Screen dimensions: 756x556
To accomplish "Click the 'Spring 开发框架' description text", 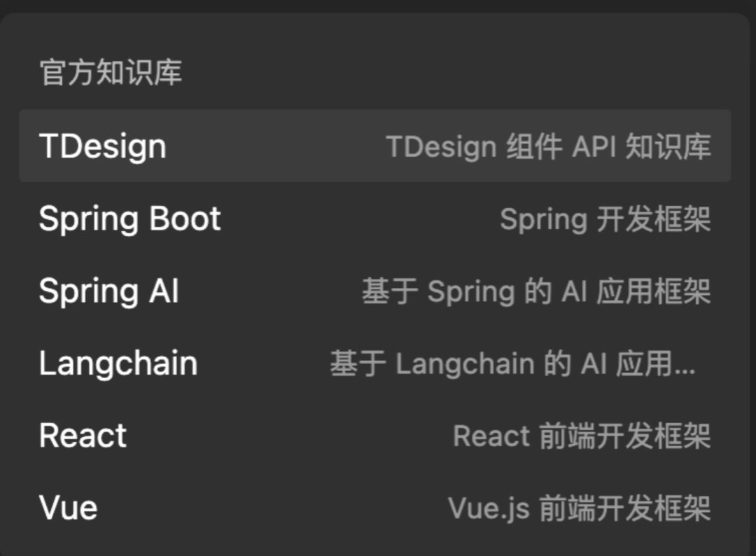I will point(605,219).
